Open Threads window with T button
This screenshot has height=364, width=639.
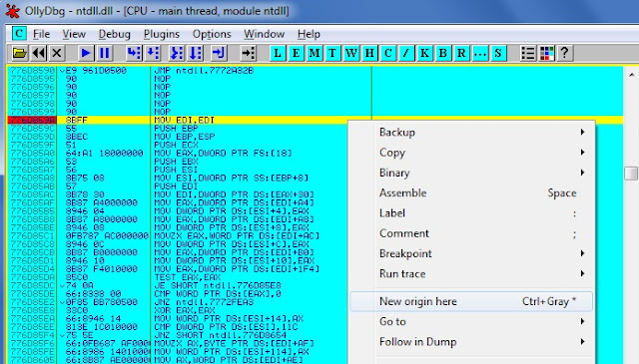pos(332,53)
